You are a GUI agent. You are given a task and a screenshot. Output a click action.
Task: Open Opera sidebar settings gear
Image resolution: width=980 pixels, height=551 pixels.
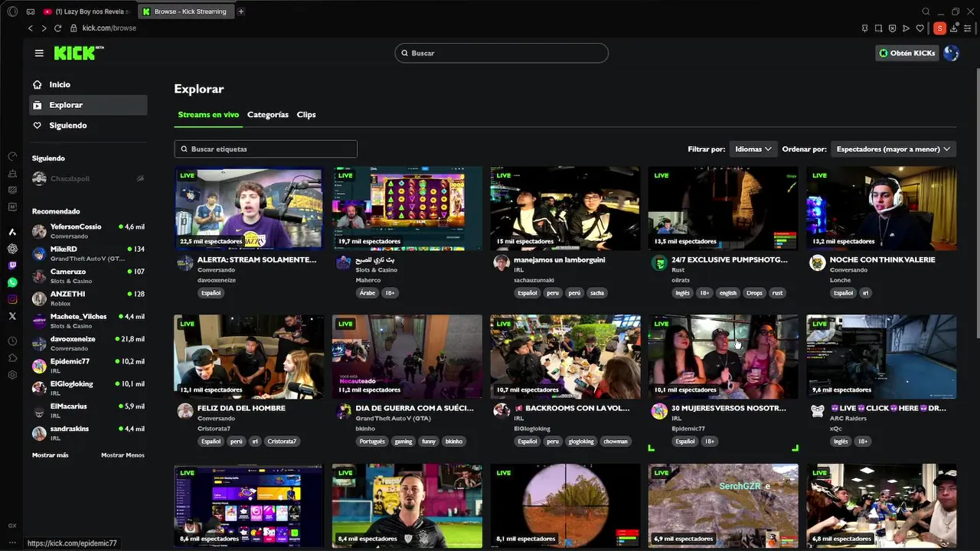tap(12, 375)
